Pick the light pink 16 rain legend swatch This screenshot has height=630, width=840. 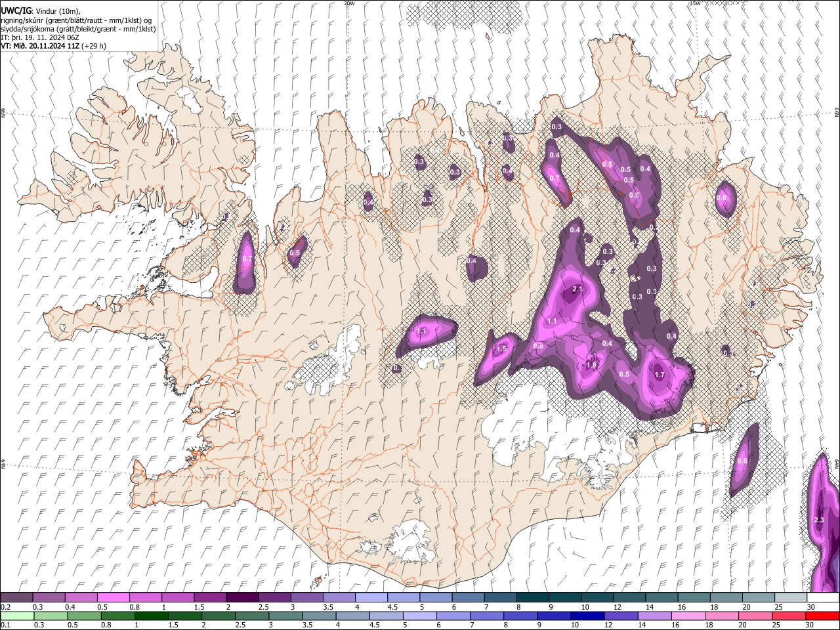pyautogui.click(x=688, y=616)
